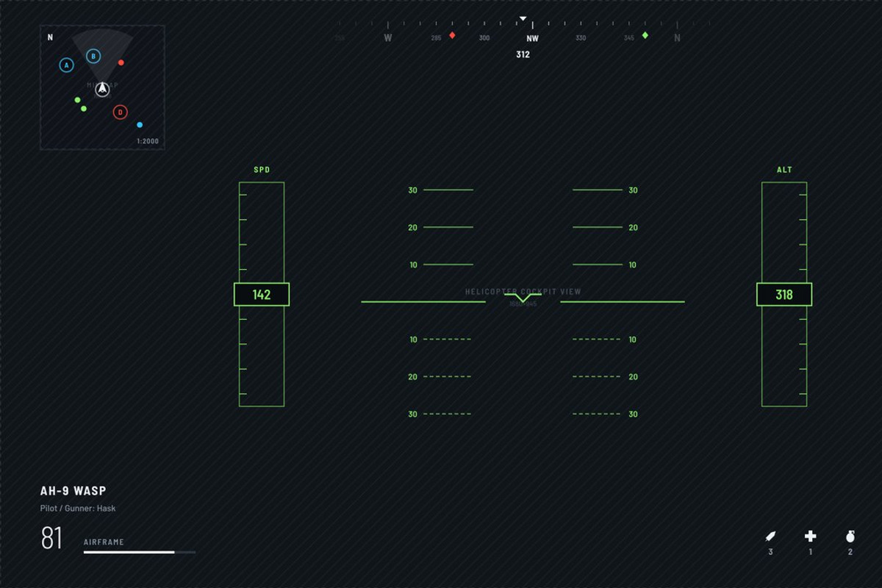Screen dimensions: 882x588
Task: Click the 1:2000 minimap scale label
Action: (x=148, y=141)
